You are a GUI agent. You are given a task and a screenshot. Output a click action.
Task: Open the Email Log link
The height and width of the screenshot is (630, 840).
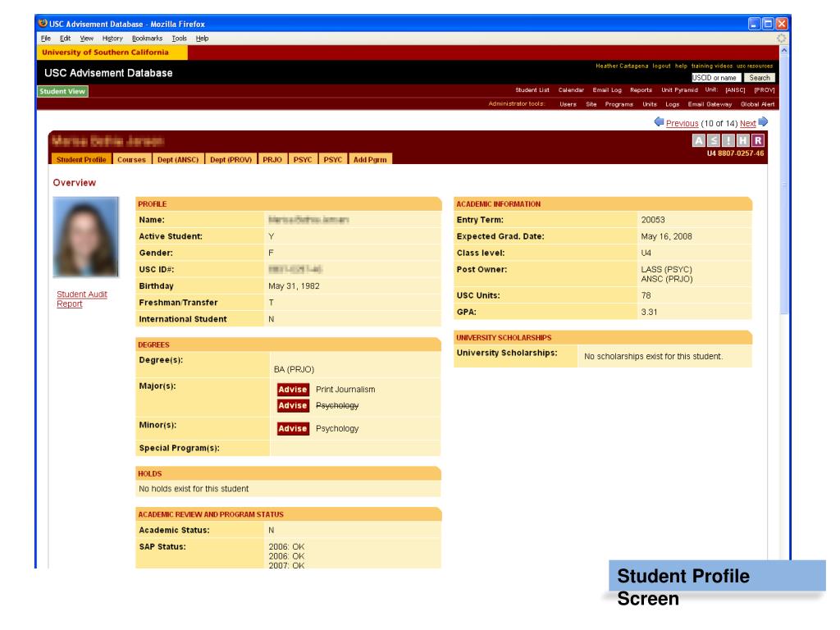pos(607,90)
